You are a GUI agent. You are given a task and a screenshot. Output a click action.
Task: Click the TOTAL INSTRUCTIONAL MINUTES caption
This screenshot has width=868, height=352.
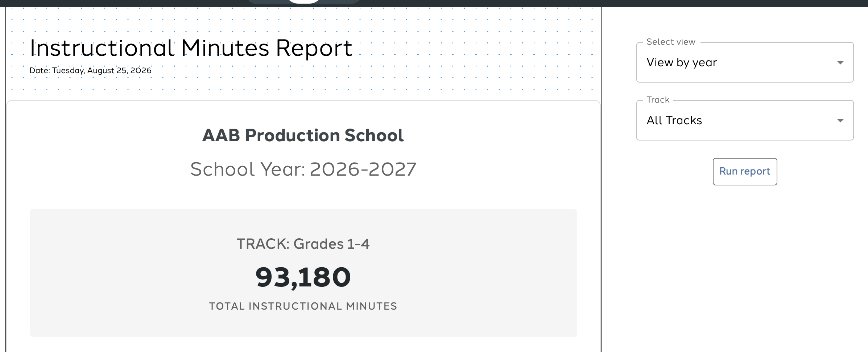coord(303,306)
